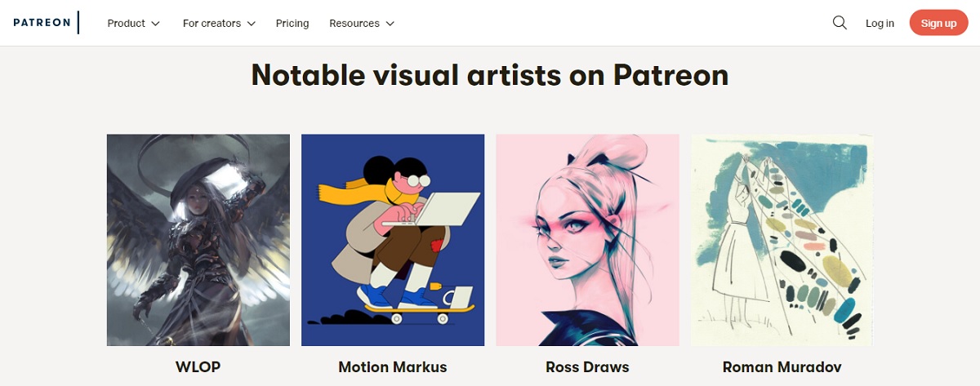Click the Motion Markus artist name
This screenshot has width=980, height=386.
[393, 366]
